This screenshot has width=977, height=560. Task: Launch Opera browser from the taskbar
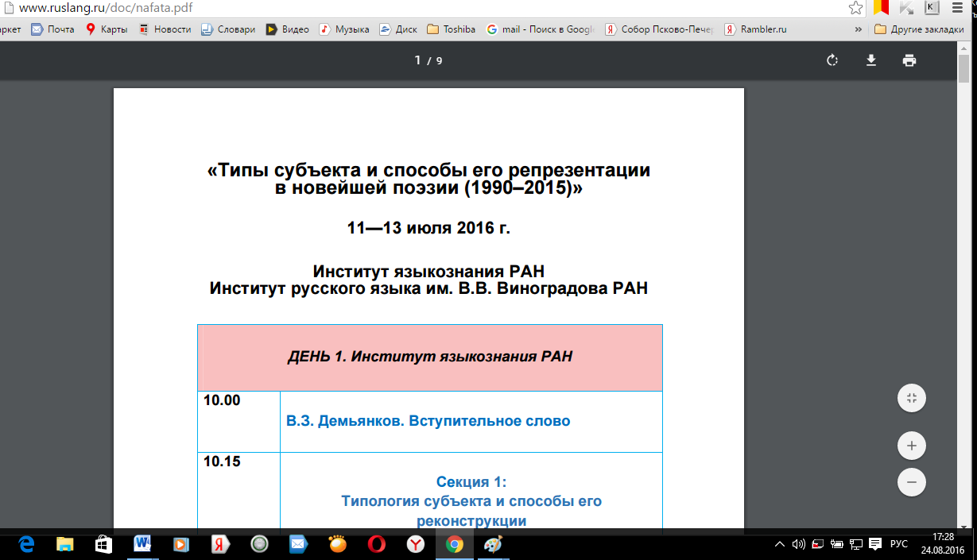[377, 544]
